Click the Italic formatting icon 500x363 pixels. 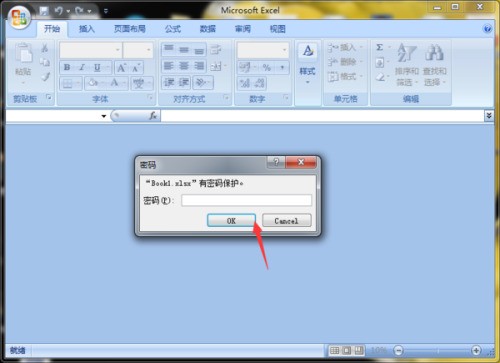82,68
